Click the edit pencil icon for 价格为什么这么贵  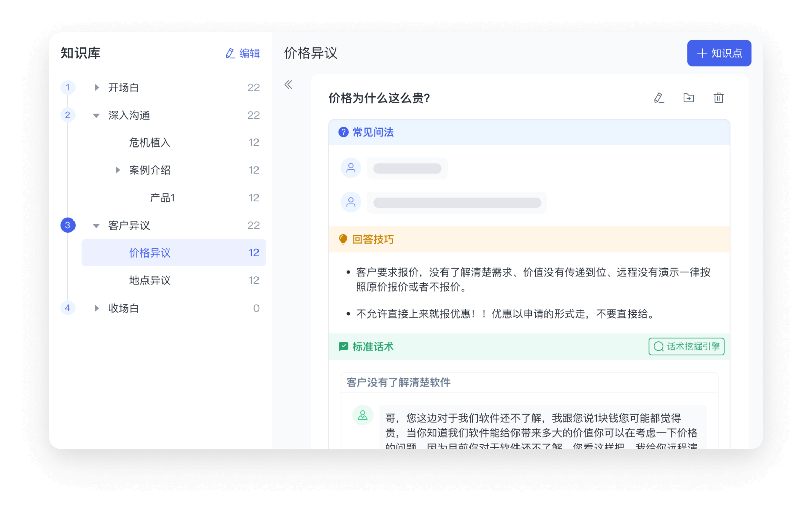pos(659,98)
